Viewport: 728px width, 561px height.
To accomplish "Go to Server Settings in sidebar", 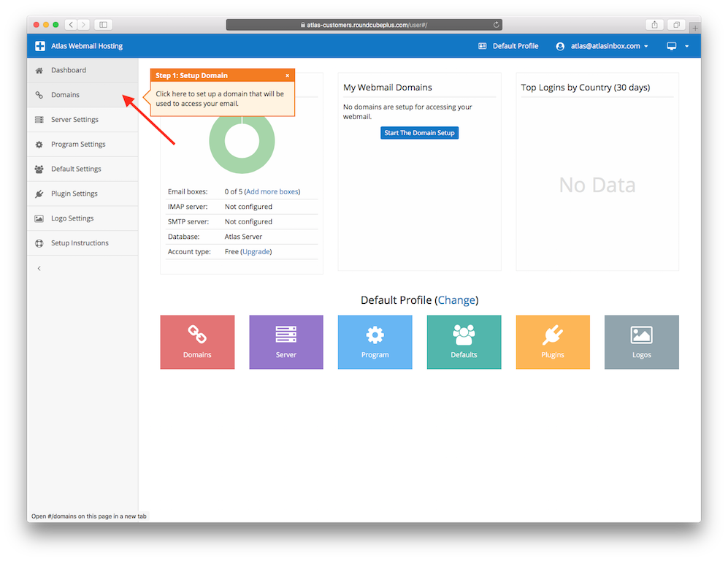I will (83, 119).
